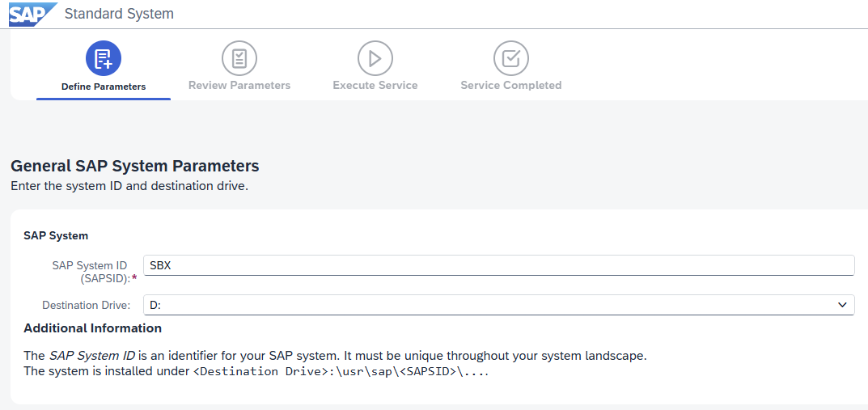Switch to the Review Parameters label
This screenshot has width=868, height=410.
coord(239,85)
